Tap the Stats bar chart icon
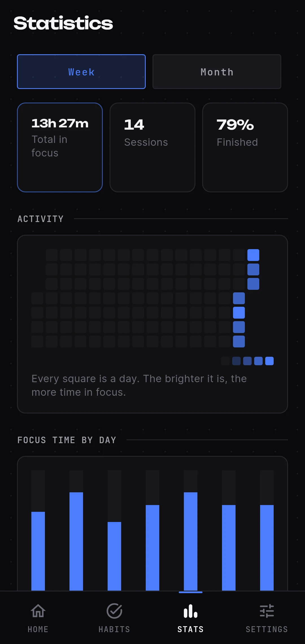The height and width of the screenshot is (644, 305). pyautogui.click(x=191, y=611)
